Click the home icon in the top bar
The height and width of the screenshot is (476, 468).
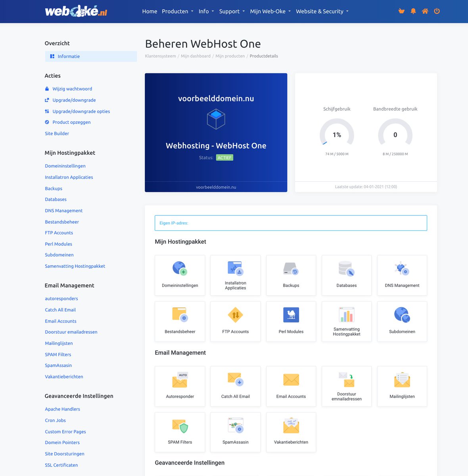point(425,11)
